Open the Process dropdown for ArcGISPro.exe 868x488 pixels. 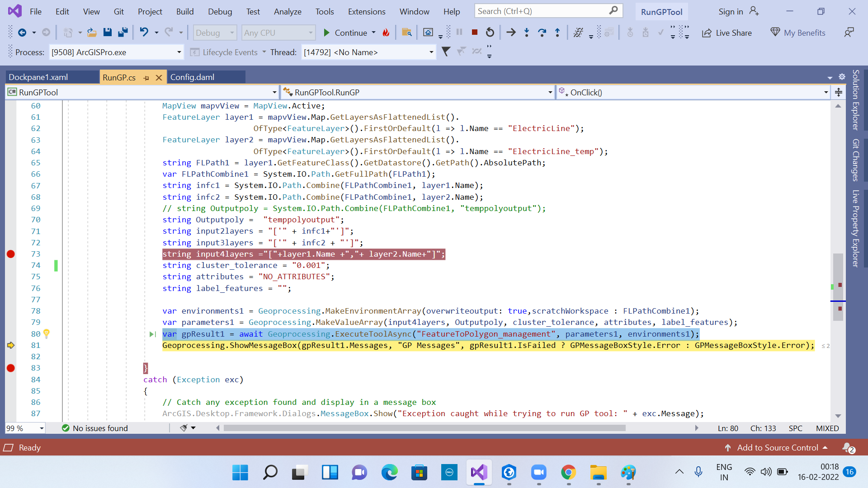pyautogui.click(x=179, y=52)
